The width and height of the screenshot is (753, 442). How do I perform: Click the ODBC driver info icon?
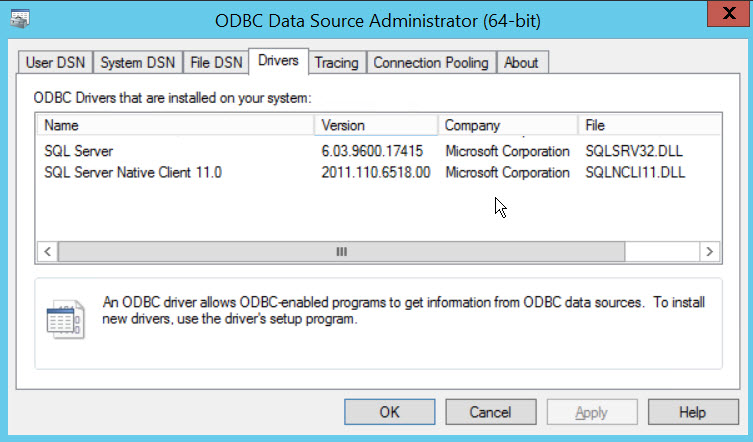pos(66,319)
